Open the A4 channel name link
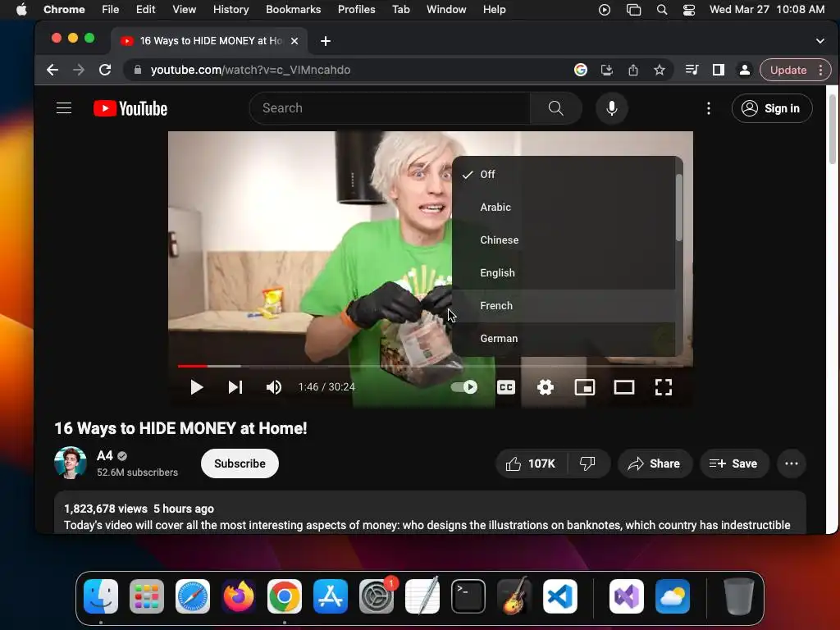This screenshot has width=840, height=630. 104,456
